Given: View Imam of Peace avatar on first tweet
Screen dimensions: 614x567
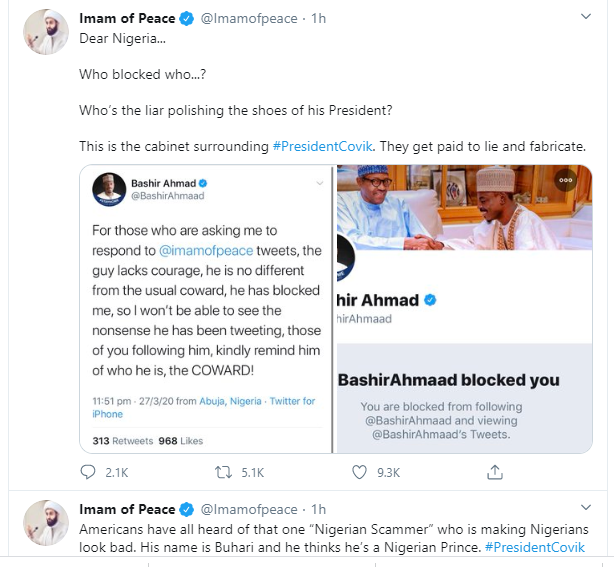Looking at the screenshot, I should (46, 32).
